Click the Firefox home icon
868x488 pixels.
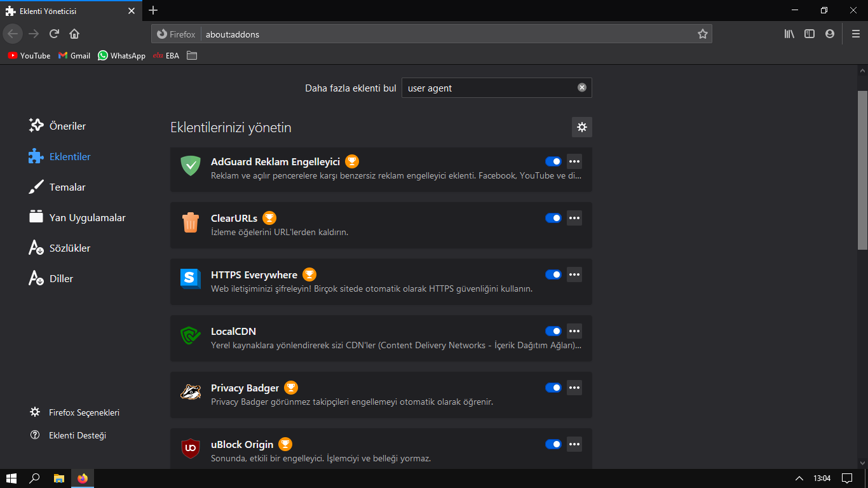74,34
